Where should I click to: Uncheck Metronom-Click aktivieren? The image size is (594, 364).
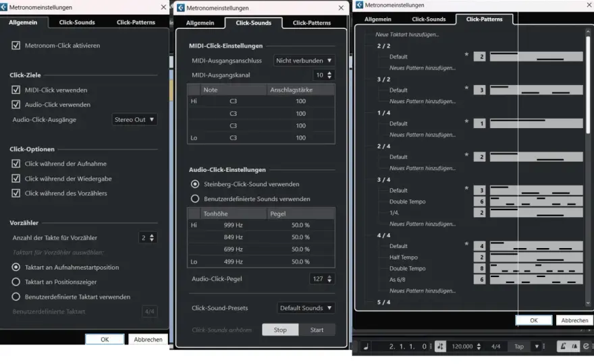16,45
